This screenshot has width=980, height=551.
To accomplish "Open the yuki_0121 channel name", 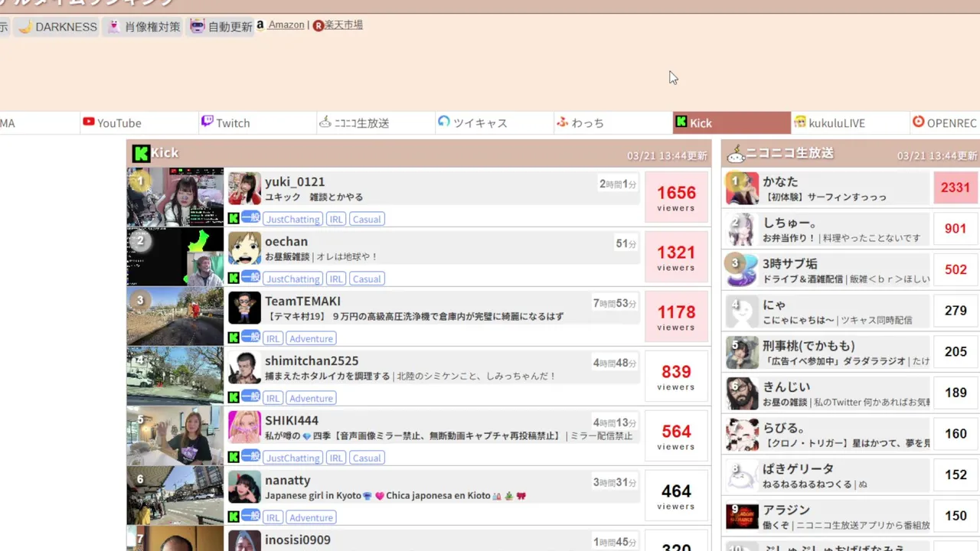I will [295, 182].
